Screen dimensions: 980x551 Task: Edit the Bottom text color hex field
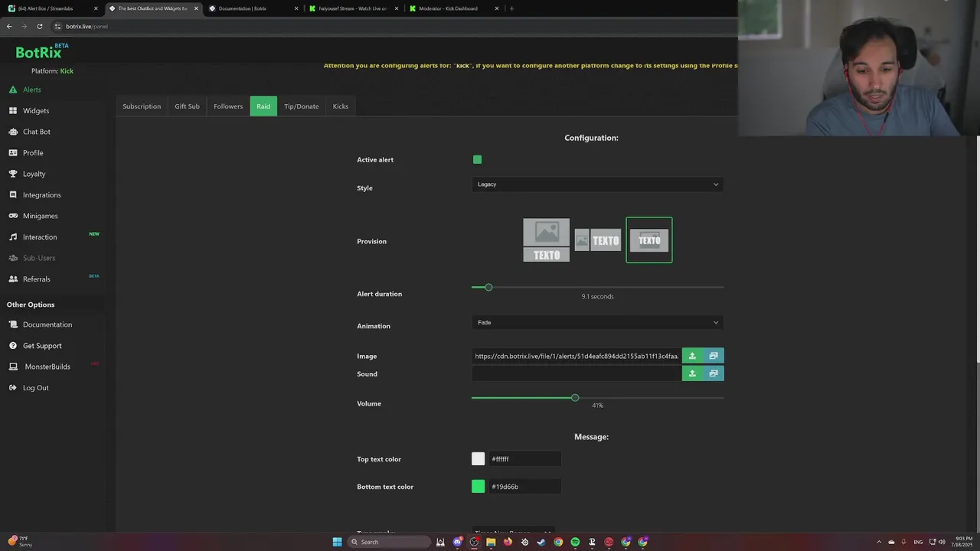(524, 487)
